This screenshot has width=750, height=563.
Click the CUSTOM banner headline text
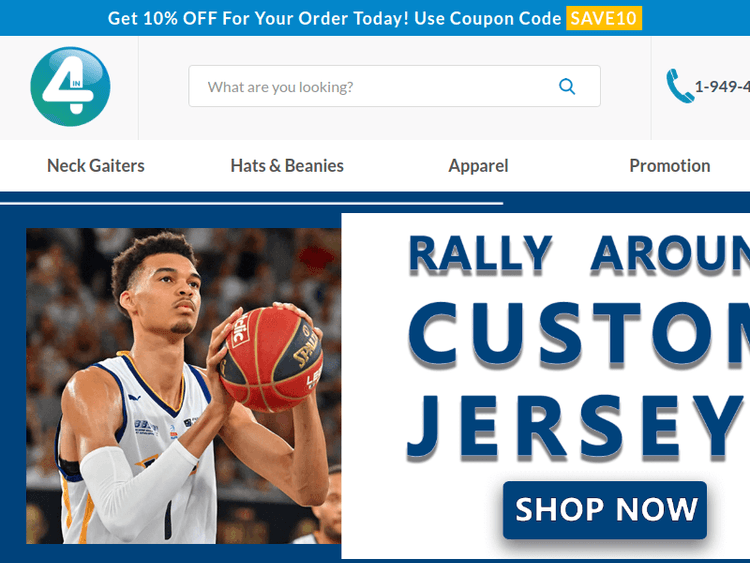click(x=579, y=335)
